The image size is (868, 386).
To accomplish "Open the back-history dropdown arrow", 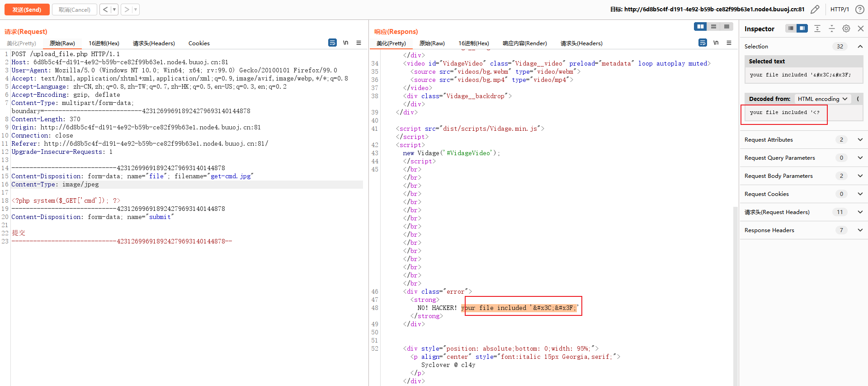I will (114, 10).
